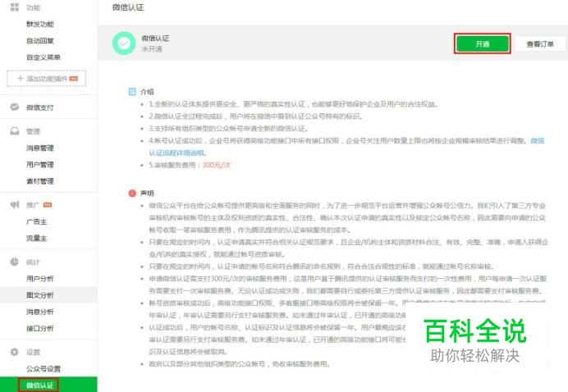
Task: Open 自定义菜单 menu item
Action: (44, 57)
